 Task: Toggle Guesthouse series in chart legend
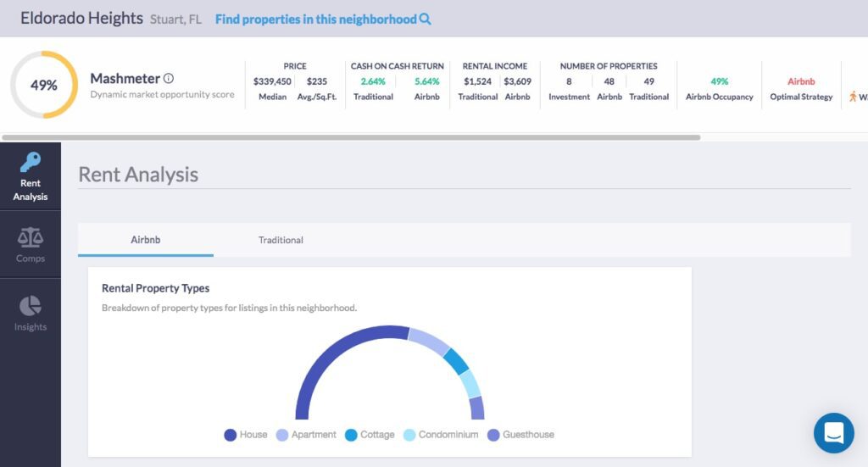tap(520, 435)
